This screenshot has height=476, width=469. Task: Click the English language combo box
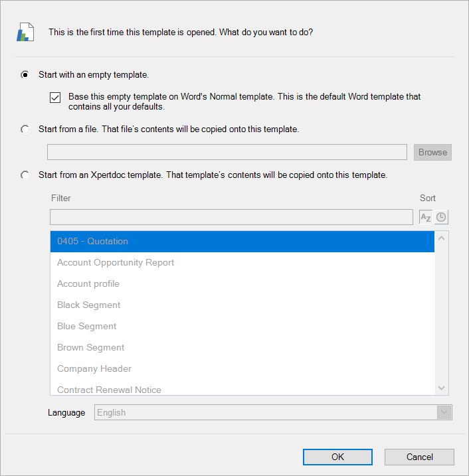point(273,412)
